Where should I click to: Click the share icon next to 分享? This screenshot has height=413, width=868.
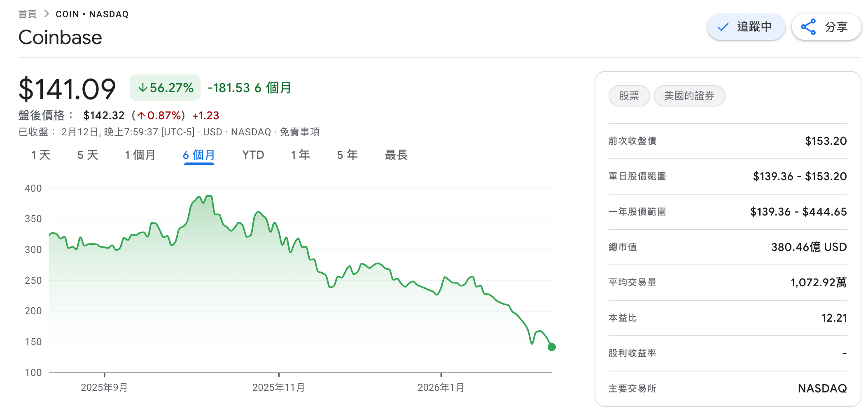tap(808, 26)
